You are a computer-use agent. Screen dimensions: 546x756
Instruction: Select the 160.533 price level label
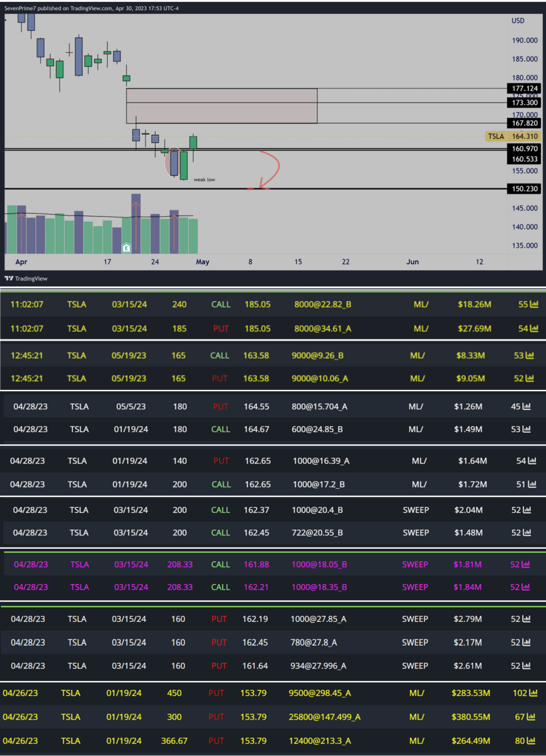(x=525, y=159)
